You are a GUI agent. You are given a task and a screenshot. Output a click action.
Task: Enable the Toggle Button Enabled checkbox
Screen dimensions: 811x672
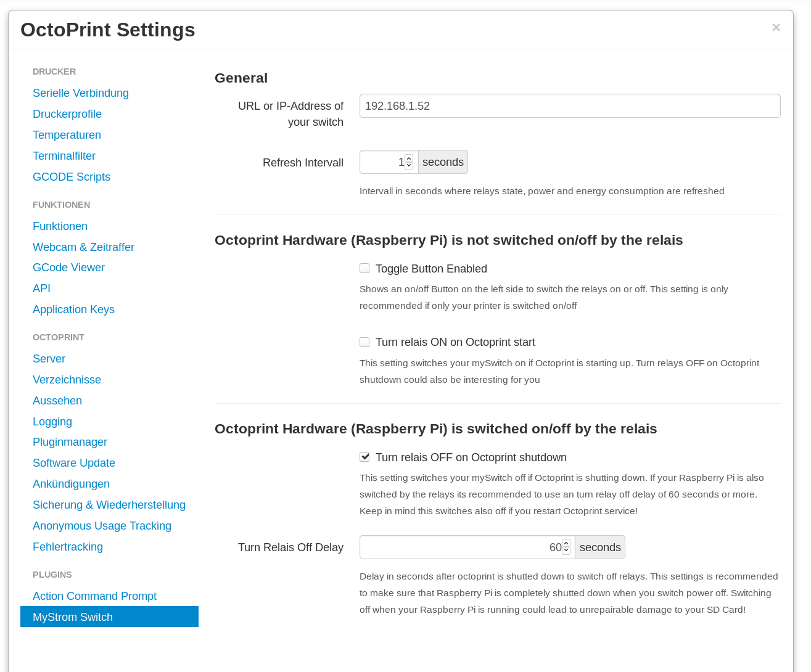pos(364,268)
